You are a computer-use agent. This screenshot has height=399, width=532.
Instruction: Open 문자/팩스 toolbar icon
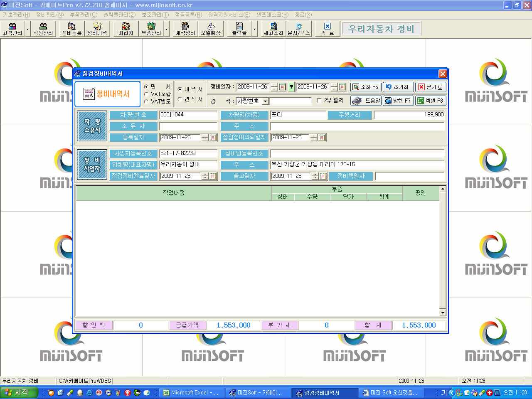click(x=299, y=29)
